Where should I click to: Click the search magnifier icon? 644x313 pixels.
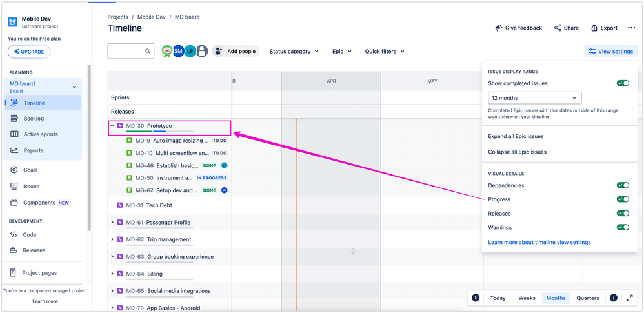pyautogui.click(x=147, y=52)
